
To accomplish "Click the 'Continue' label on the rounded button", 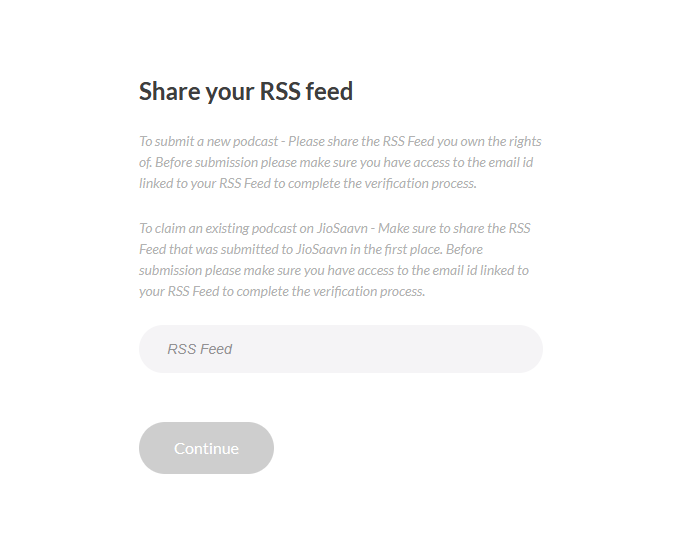I will [x=206, y=448].
